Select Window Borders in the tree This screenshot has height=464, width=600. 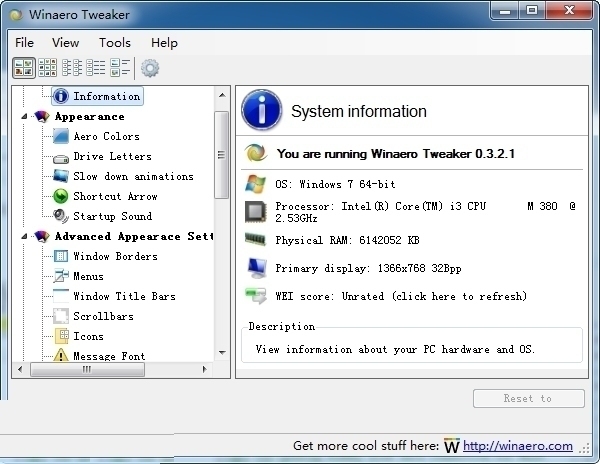click(115, 256)
